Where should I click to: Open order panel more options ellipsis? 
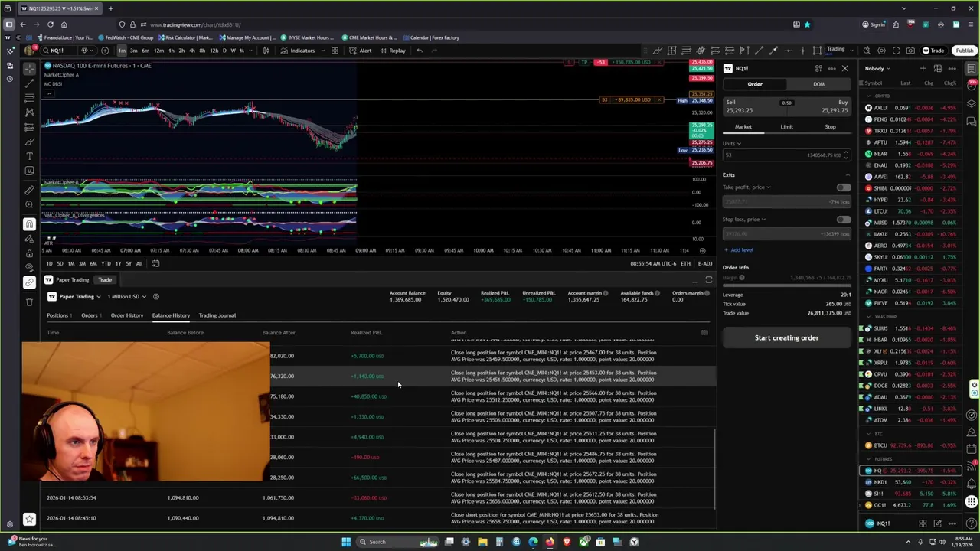pyautogui.click(x=831, y=69)
